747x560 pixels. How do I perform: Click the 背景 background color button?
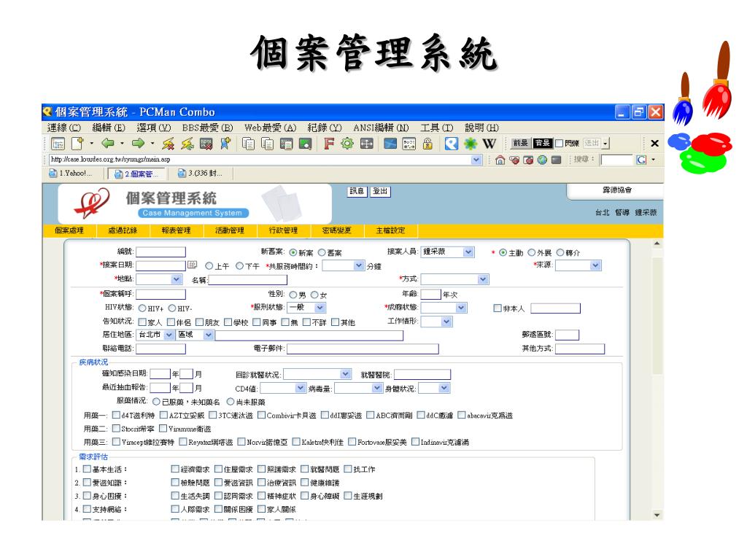point(543,143)
